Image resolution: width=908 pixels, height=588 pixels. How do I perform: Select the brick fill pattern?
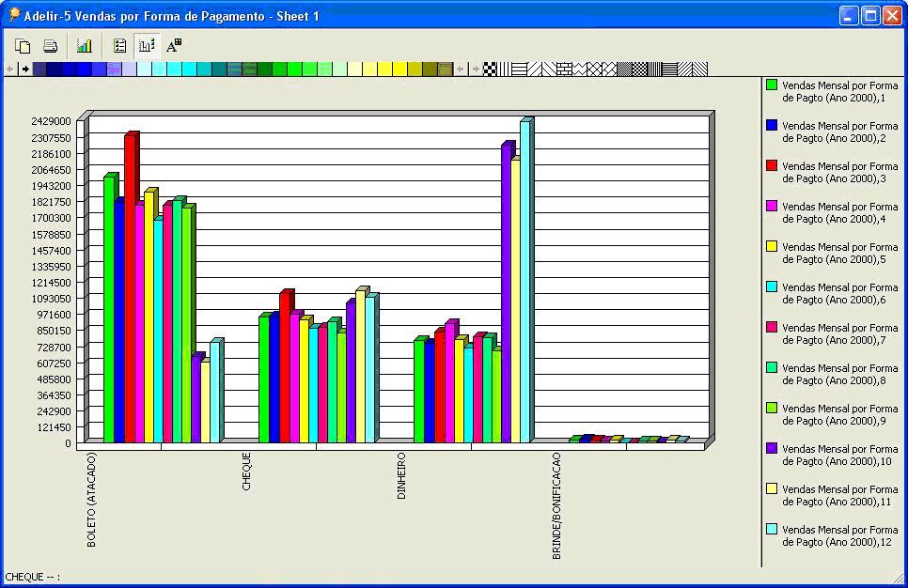(564, 69)
